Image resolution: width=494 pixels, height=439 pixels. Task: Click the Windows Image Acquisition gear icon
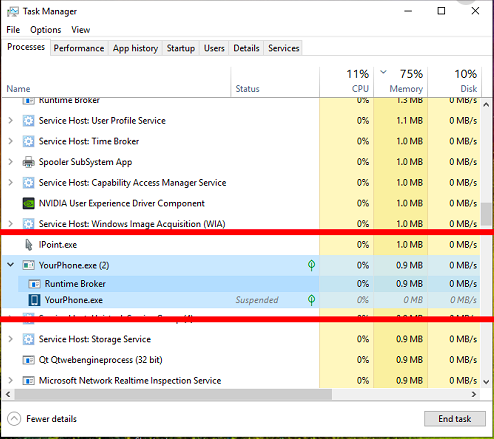pyautogui.click(x=28, y=223)
